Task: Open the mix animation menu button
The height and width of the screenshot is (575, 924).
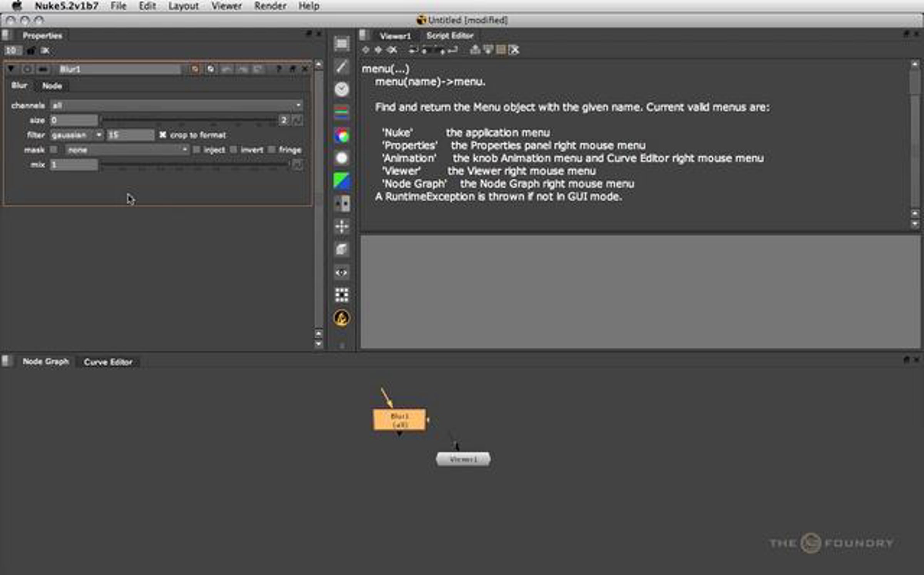Action: click(298, 164)
